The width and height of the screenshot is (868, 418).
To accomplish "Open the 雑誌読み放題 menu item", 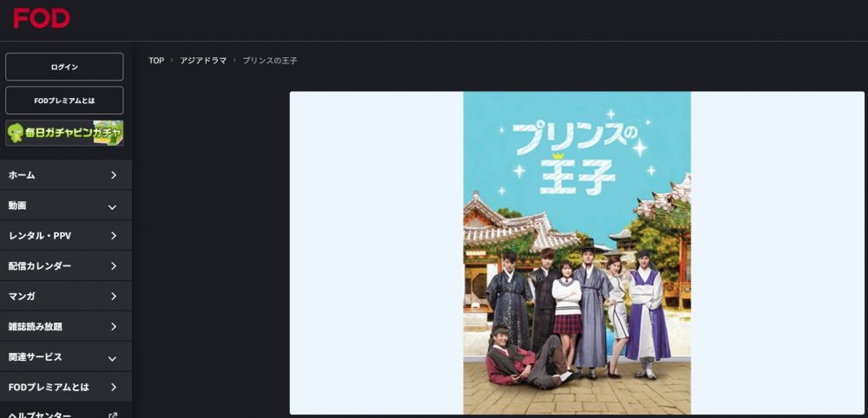I will point(66,327).
